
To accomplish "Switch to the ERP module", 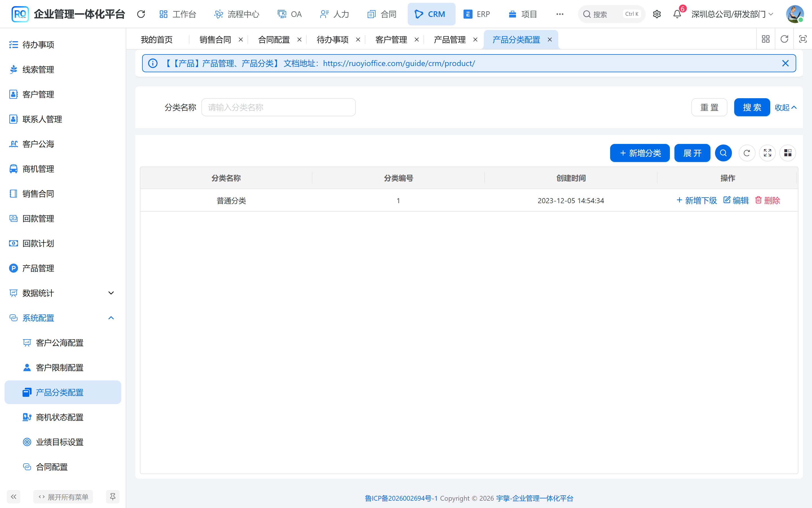I will [x=476, y=14].
